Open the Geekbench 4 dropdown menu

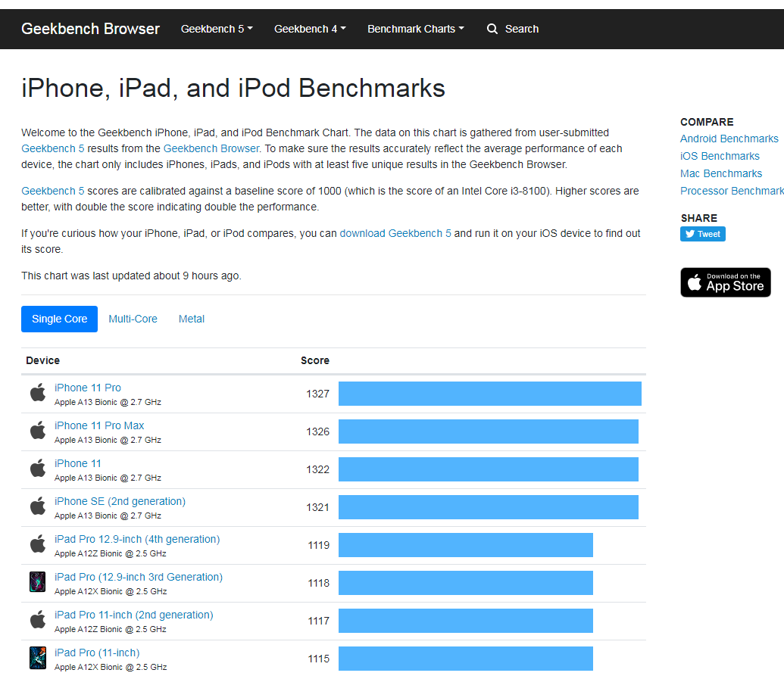pos(310,29)
